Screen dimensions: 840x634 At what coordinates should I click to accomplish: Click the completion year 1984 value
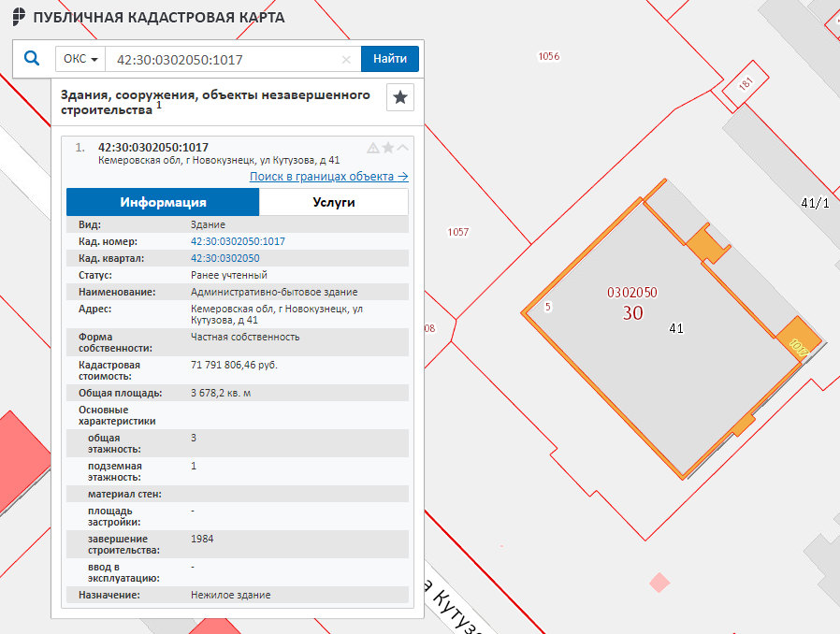pyautogui.click(x=202, y=539)
